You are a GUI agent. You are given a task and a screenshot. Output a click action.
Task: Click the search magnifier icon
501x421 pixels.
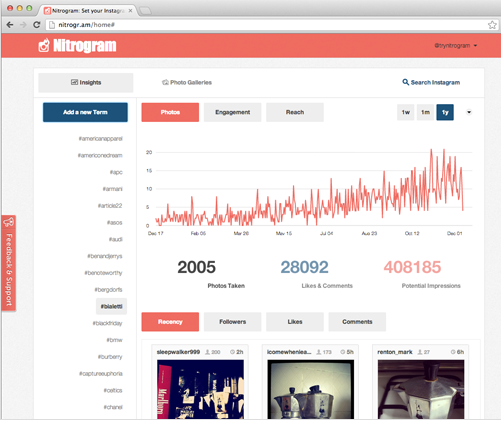point(405,82)
